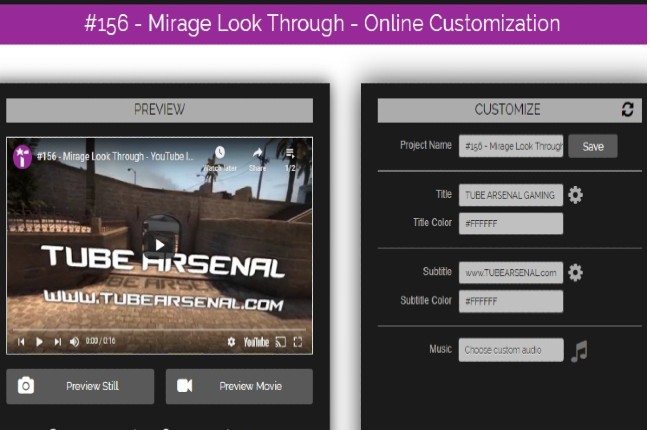Image resolution: width=650 pixels, height=430 pixels.
Task: Open the YouTube playlist queue icon
Action: (x=291, y=154)
